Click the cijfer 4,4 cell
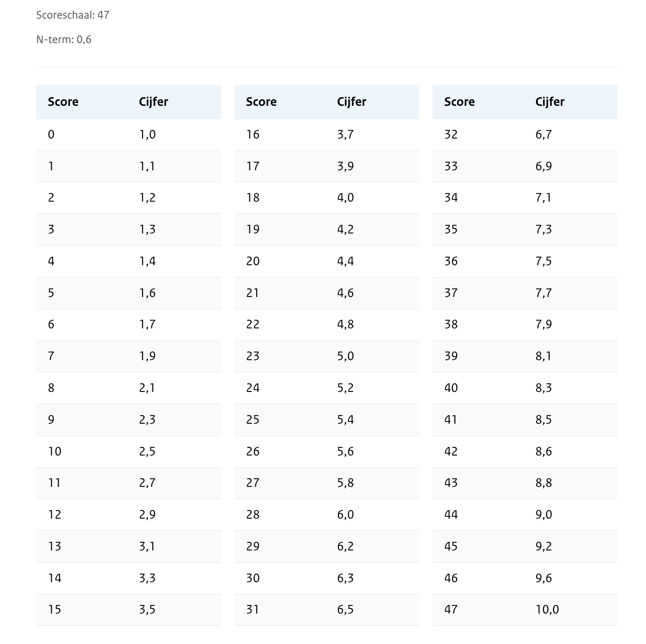The image size is (646, 644). [x=345, y=261]
